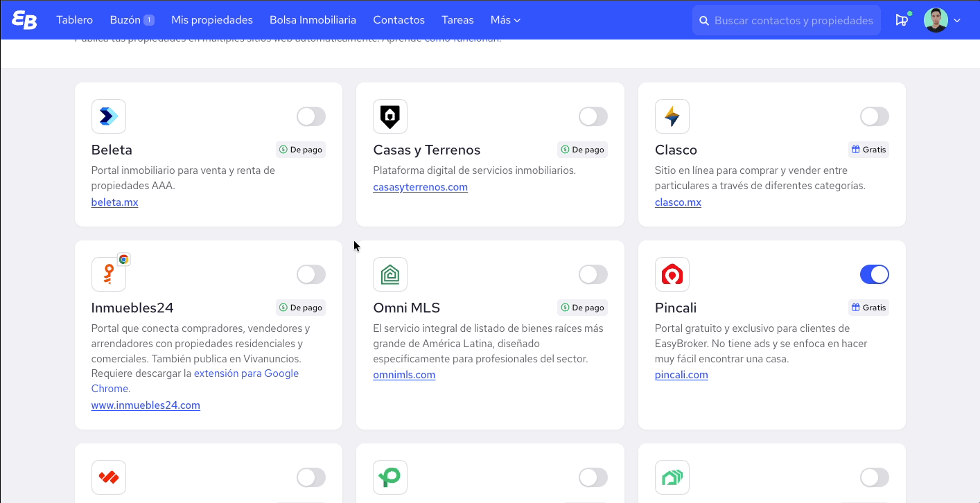Open the clasco.mx link

678,202
